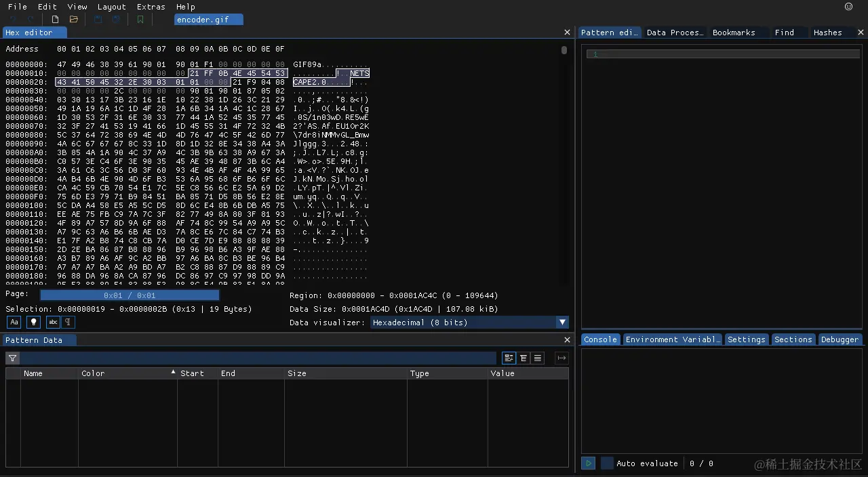868x477 pixels.
Task: Open the Help menu
Action: point(185,7)
